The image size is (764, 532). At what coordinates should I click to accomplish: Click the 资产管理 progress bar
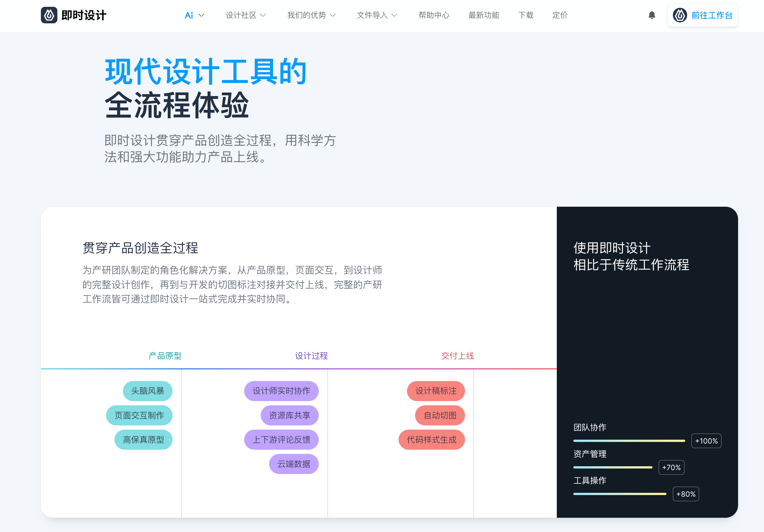click(x=613, y=468)
